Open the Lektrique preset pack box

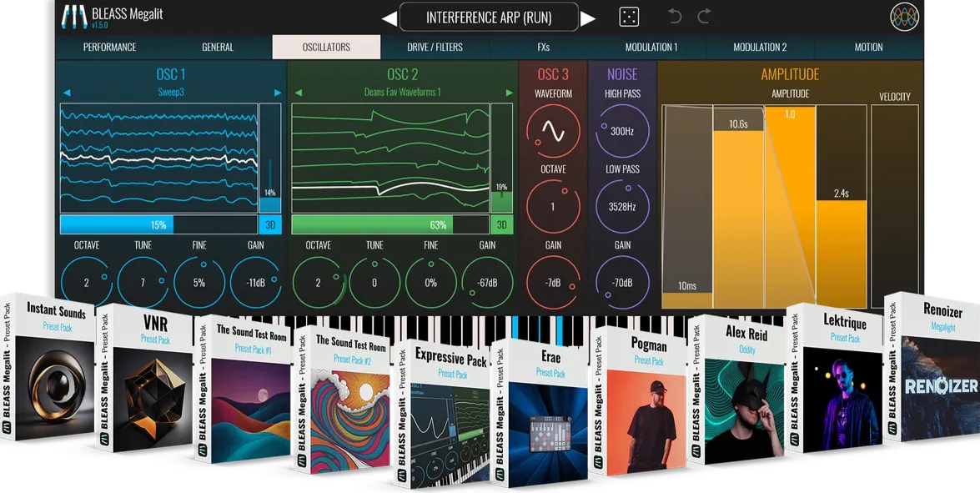pos(834,377)
